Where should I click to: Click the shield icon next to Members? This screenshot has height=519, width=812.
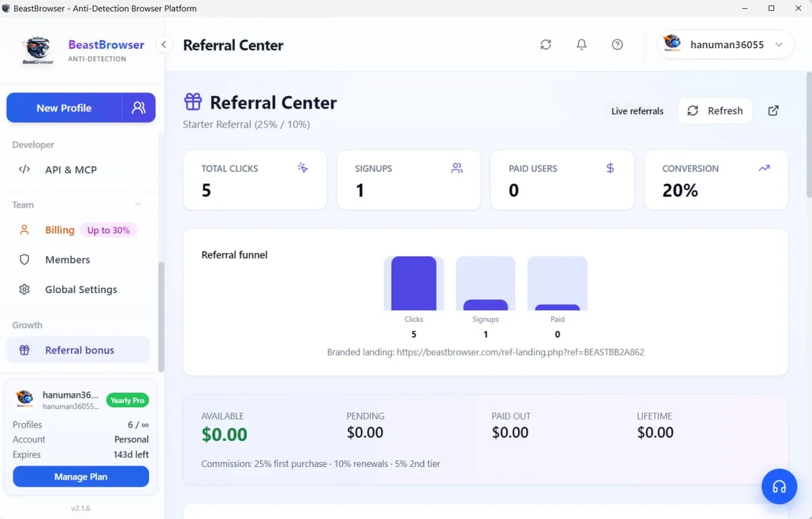(24, 260)
